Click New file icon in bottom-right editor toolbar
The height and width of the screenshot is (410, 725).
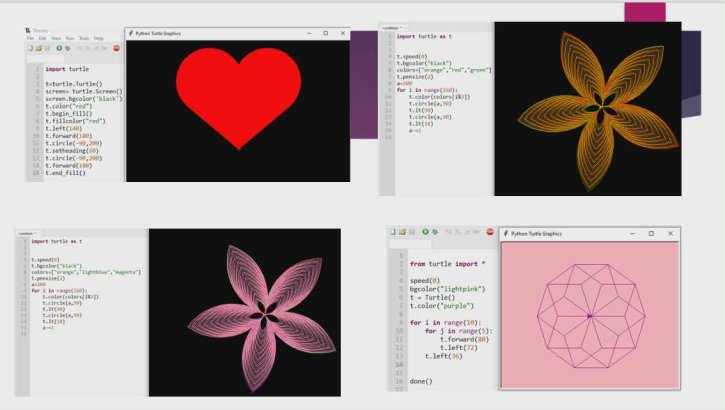(392, 232)
